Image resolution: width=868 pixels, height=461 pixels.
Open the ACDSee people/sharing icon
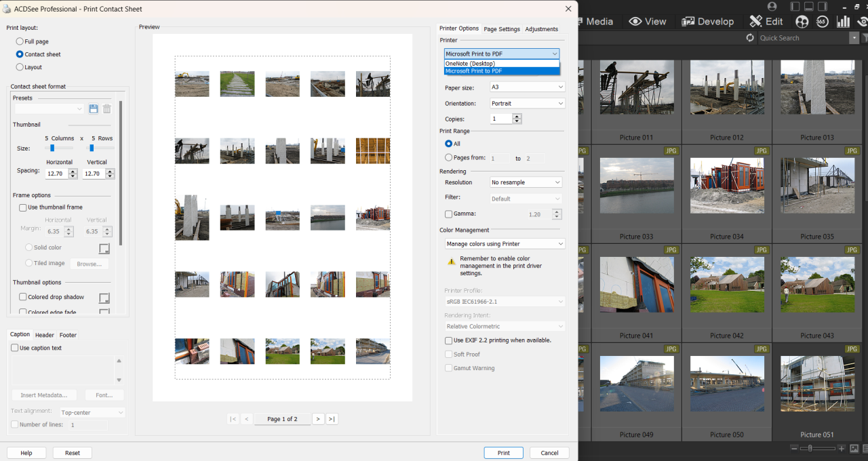(802, 21)
